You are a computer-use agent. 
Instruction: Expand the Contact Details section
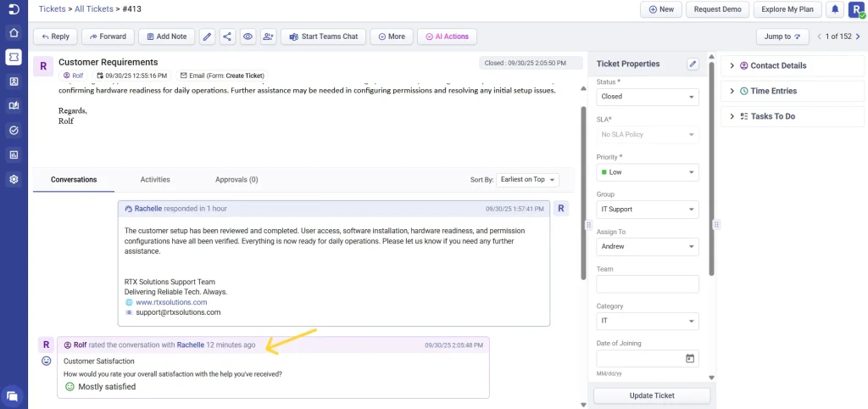coord(793,65)
